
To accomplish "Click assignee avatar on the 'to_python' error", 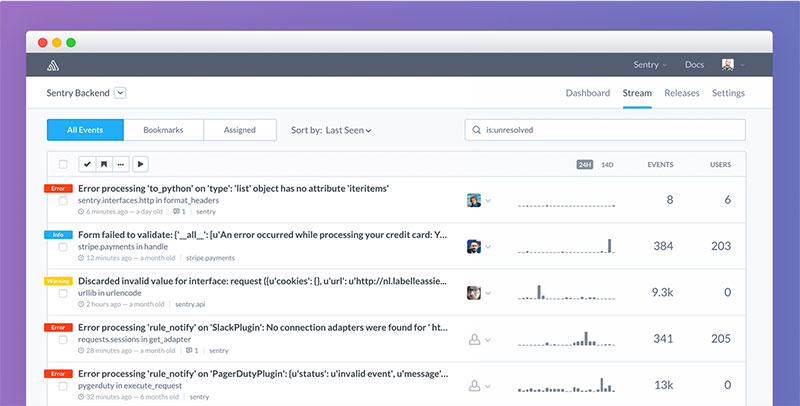I will click(474, 200).
